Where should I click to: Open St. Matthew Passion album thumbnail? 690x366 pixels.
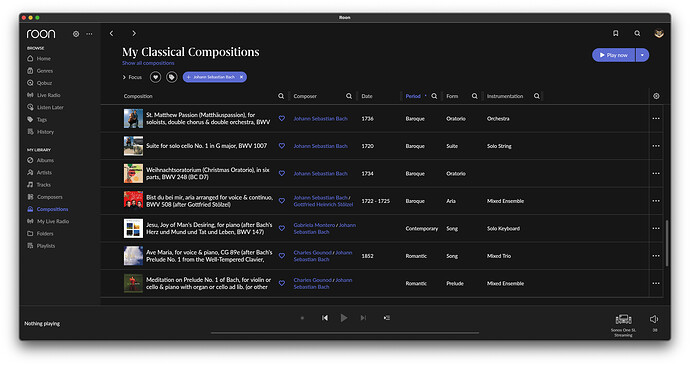[x=133, y=118]
